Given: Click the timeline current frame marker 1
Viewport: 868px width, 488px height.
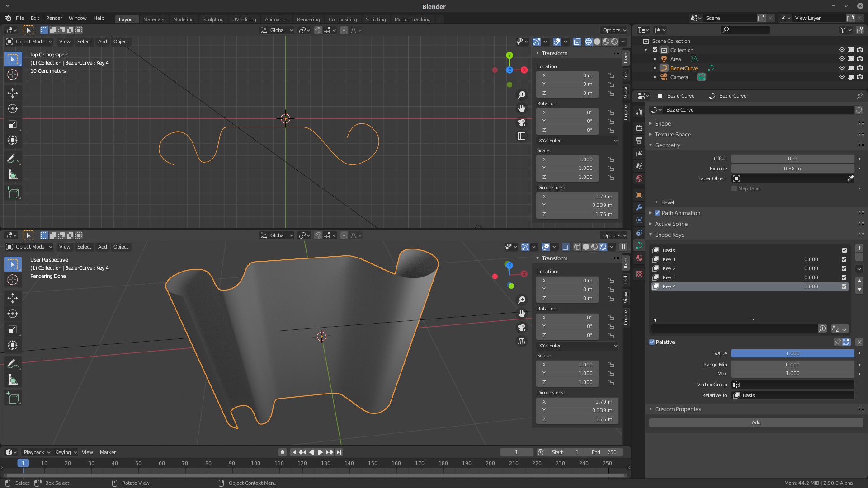Looking at the screenshot, I should tap(23, 463).
